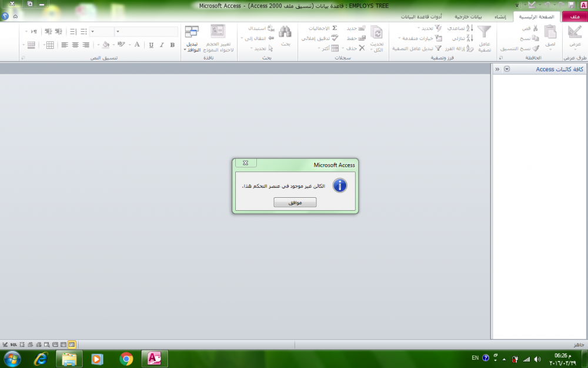The width and height of the screenshot is (588, 368).
Task: Click the volume speaker tray icon
Action: coord(537,359)
